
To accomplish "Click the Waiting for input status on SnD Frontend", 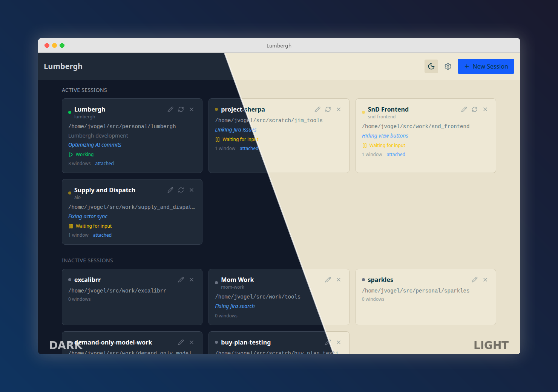I will (x=387, y=145).
